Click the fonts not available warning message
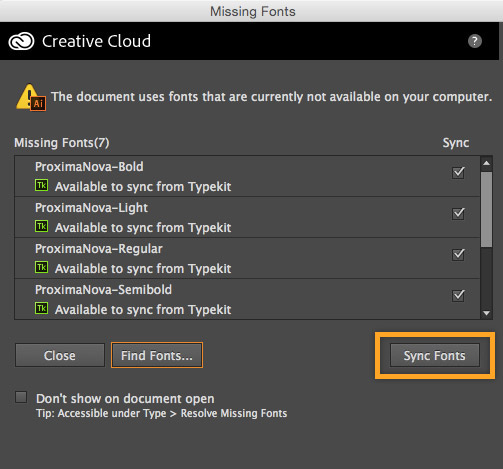The image size is (503, 469). tap(272, 97)
